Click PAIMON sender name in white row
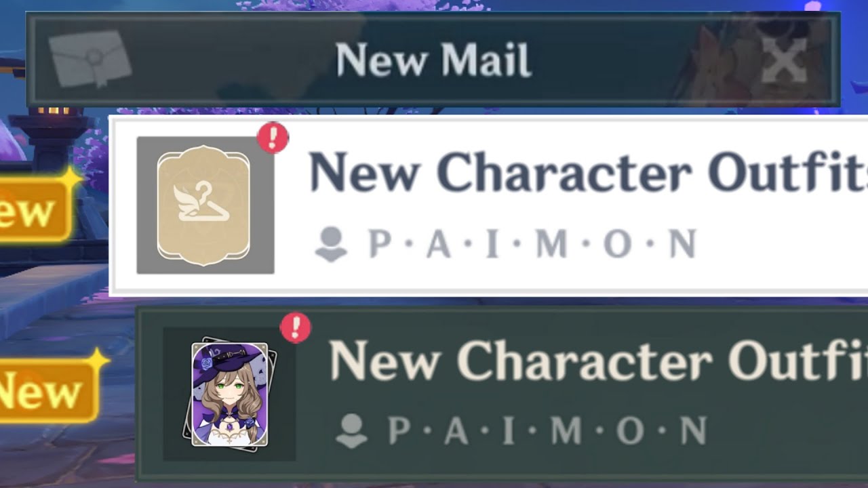This screenshot has width=868, height=488. (532, 244)
